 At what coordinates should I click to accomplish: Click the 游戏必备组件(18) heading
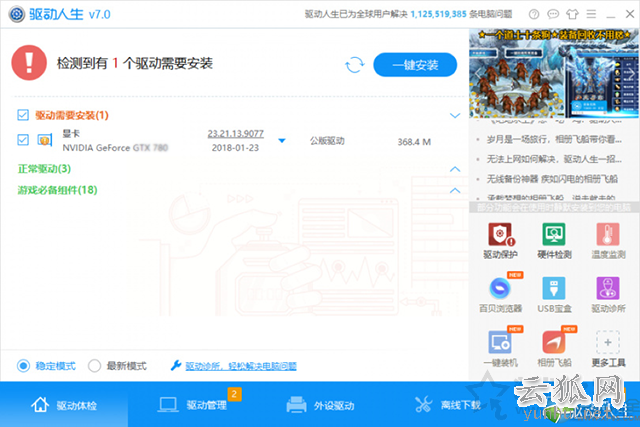[x=57, y=190]
